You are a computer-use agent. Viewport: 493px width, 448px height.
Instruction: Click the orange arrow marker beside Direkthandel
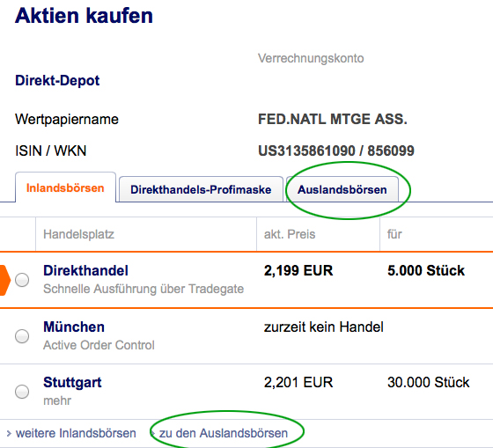coord(5,280)
